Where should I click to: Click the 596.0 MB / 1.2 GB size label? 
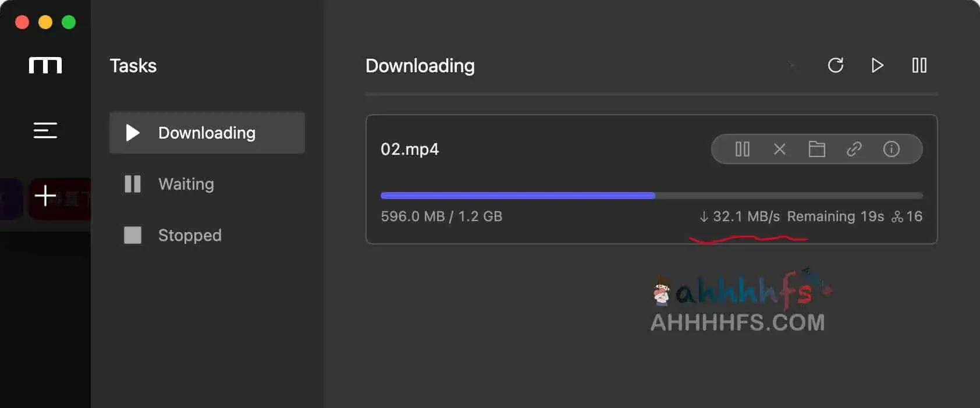click(x=442, y=216)
